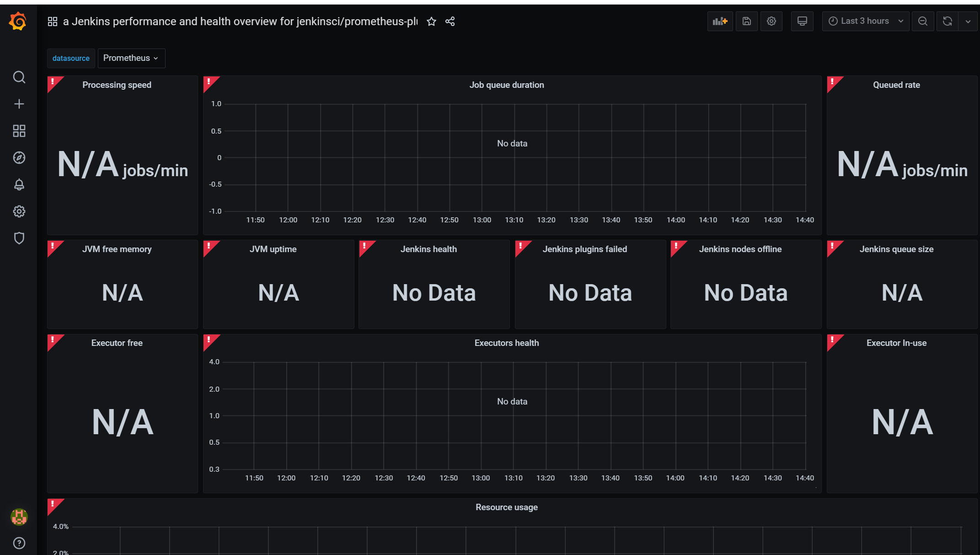This screenshot has height=555, width=980.
Task: Open the Jenkins nodes offline panel title menu
Action: [740, 249]
